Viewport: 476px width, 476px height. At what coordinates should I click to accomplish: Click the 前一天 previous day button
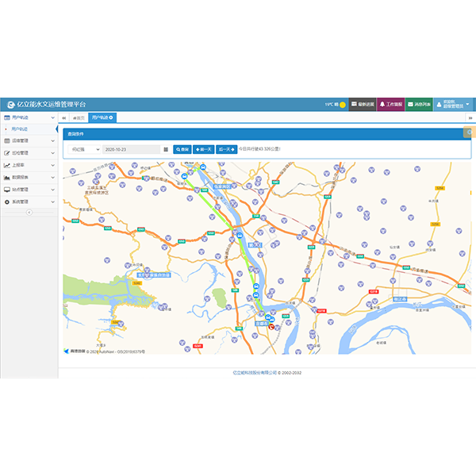204,149
